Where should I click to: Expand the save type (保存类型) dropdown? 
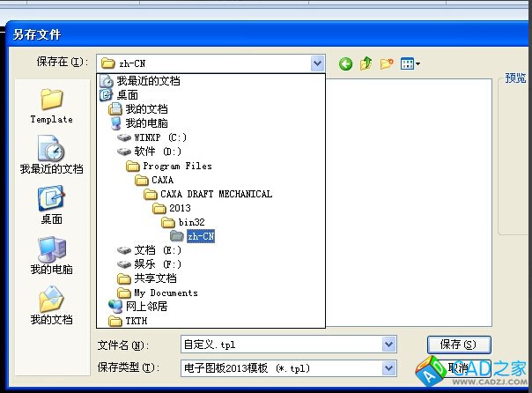tap(388, 368)
